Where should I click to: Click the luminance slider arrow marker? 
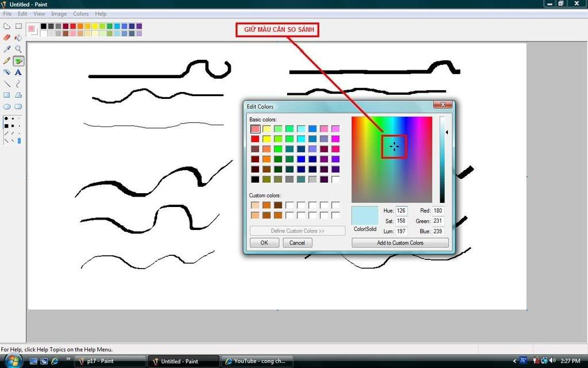pyautogui.click(x=447, y=132)
